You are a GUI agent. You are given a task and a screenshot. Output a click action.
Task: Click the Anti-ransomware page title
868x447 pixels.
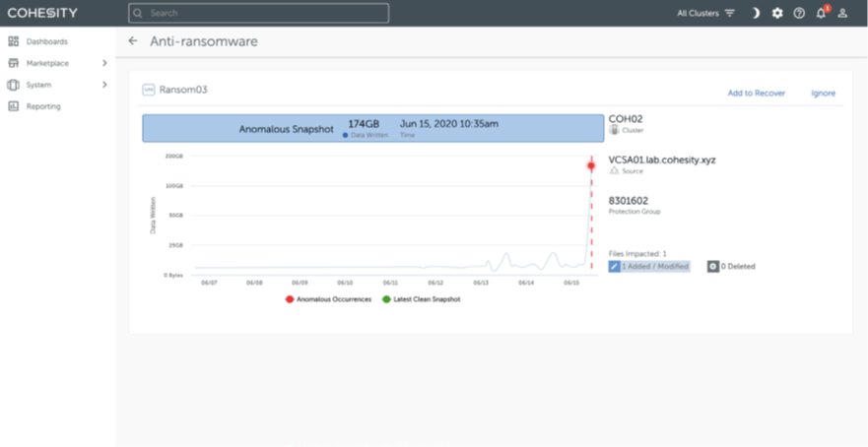click(204, 41)
